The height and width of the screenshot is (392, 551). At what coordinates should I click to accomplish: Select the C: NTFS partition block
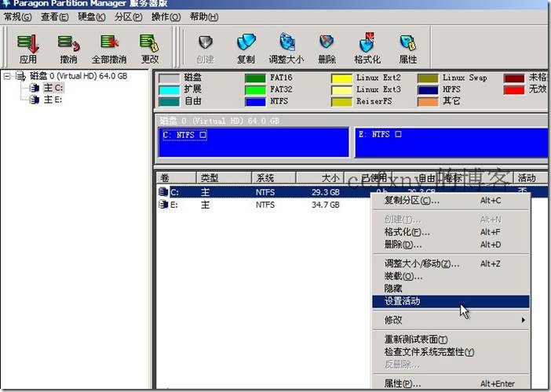pos(254,142)
